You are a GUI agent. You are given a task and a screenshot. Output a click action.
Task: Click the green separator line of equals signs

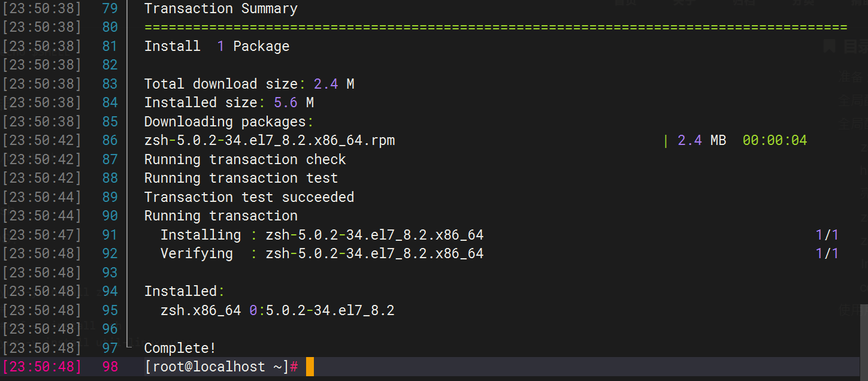point(495,28)
